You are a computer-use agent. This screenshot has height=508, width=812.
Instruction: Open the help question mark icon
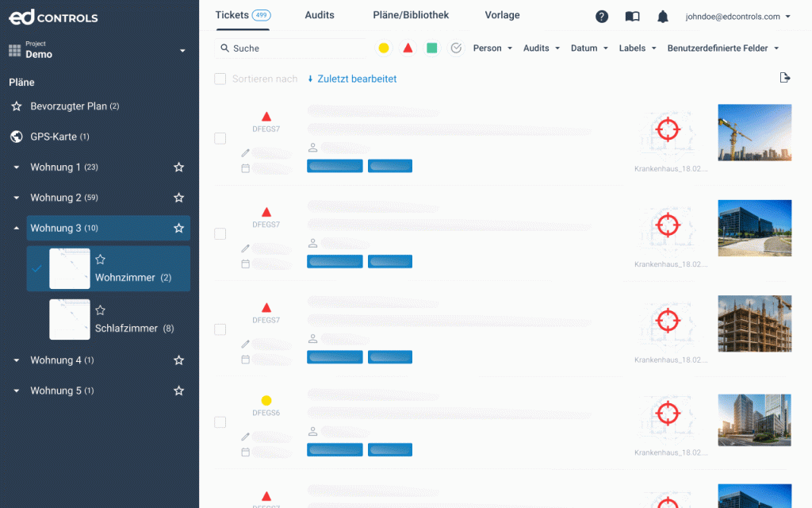coord(602,17)
